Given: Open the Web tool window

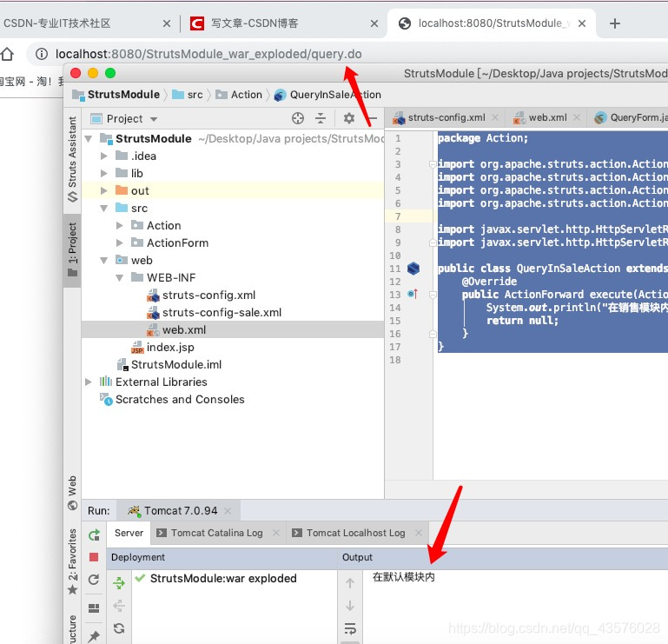Looking at the screenshot, I should 72,492.
